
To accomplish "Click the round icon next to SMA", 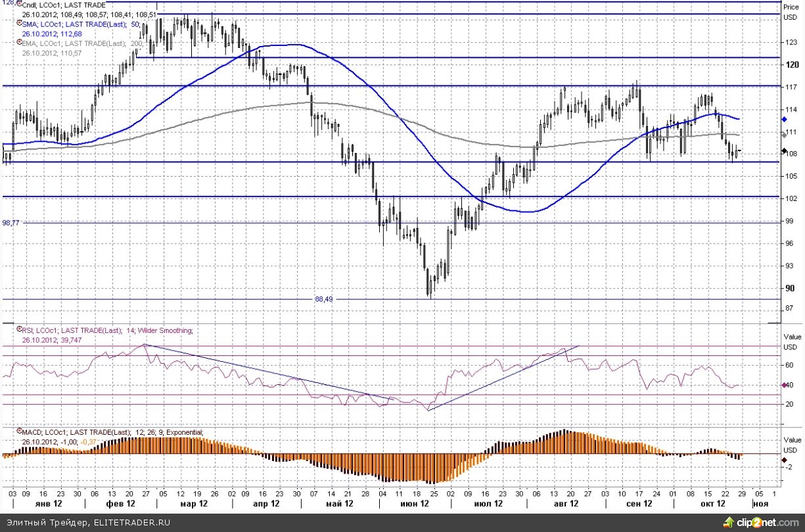I will (19, 24).
